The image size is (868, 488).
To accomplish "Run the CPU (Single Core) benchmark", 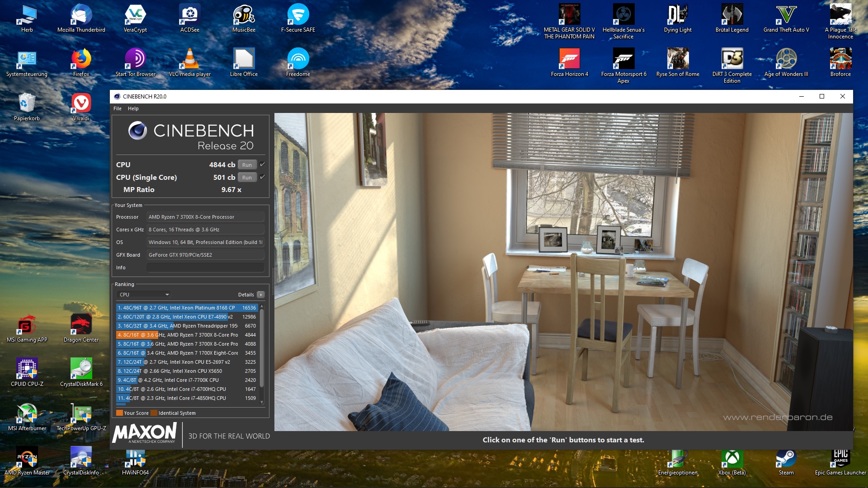I will (247, 178).
